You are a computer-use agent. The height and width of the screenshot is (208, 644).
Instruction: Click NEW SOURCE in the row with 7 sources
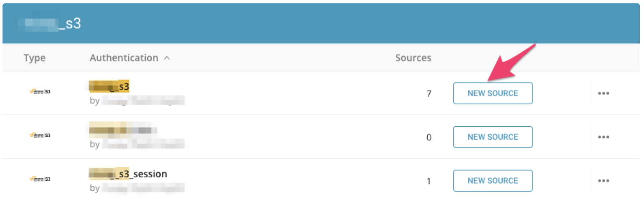493,93
